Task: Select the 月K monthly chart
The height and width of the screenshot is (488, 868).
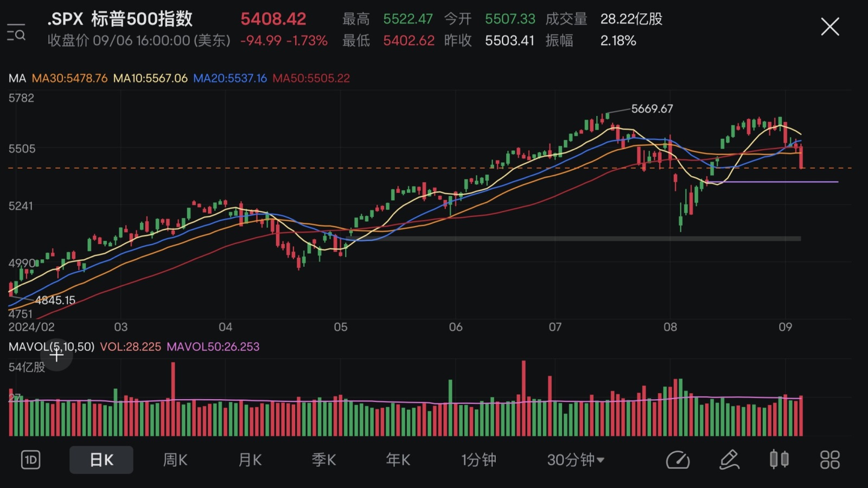Action: point(250,460)
